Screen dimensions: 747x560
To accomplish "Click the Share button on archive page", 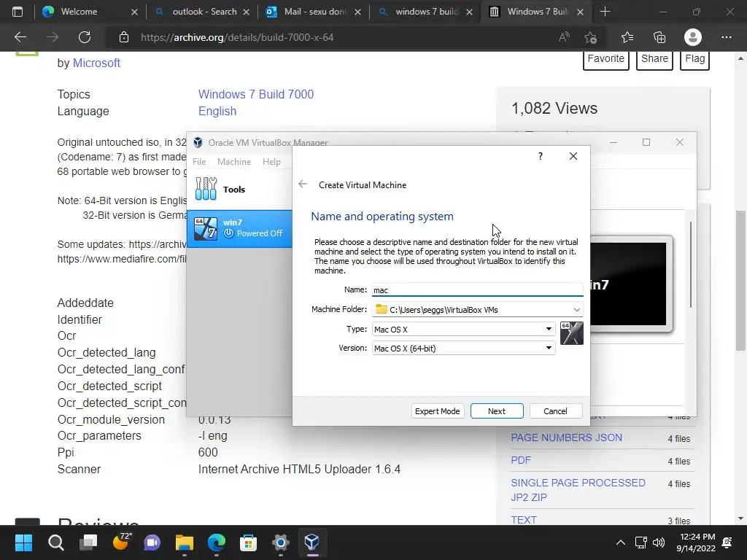I will pos(654,59).
